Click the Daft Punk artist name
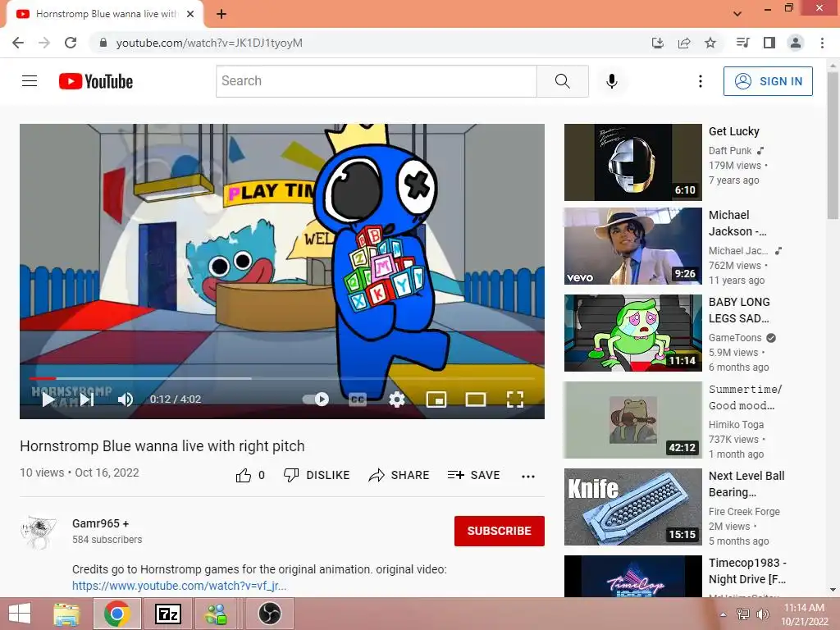840x630 pixels. [x=730, y=151]
